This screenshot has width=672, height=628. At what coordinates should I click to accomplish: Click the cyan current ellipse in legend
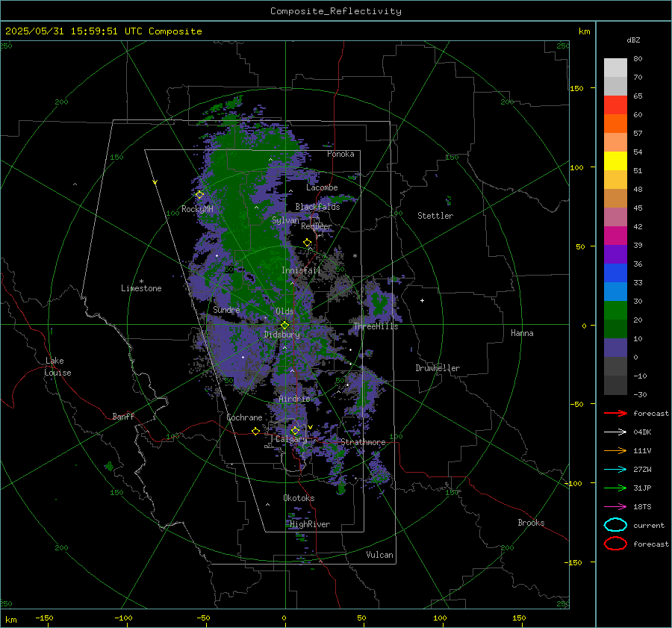coord(615,525)
